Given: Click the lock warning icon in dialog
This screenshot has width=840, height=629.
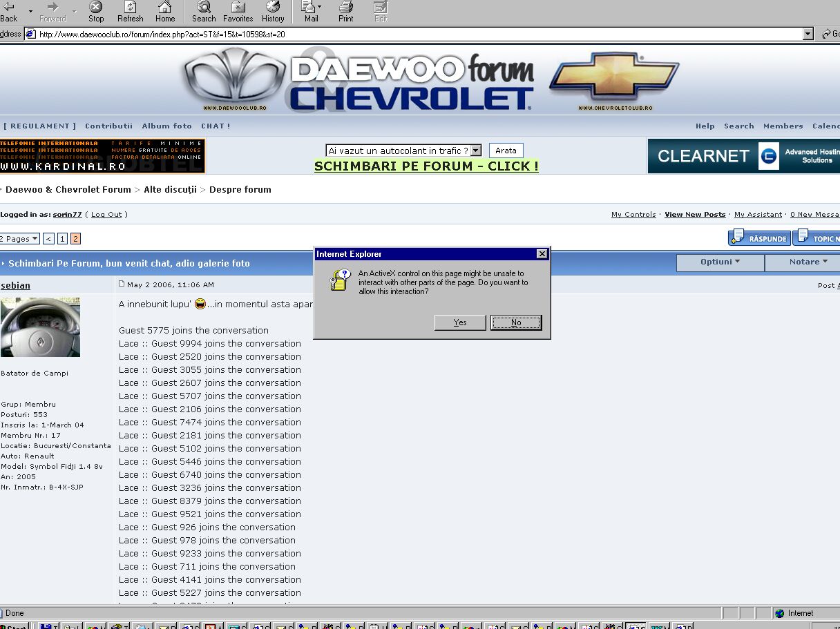Looking at the screenshot, I should tap(340, 280).
